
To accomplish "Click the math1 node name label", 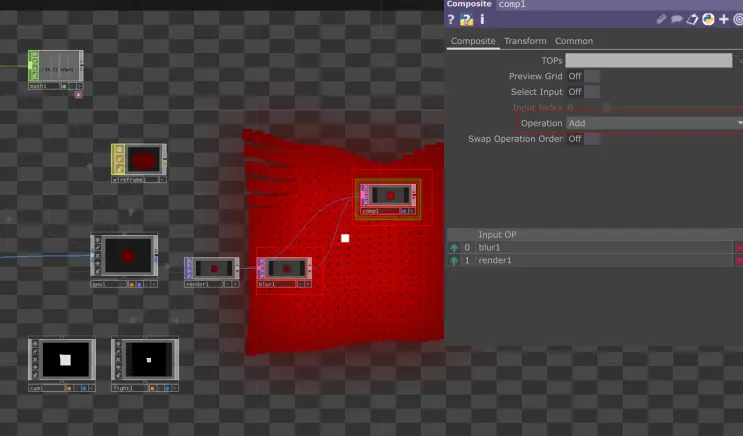I will 44,86.
